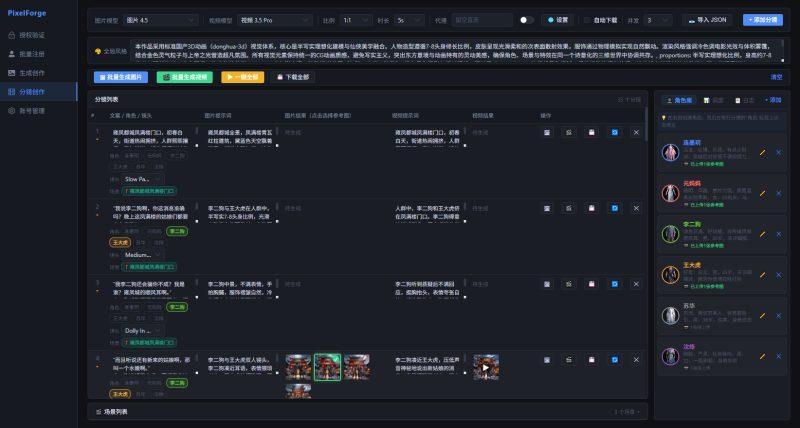The width and height of the screenshot is (800, 428).
Task: Toggle the switch next to 设置
Action: 527,19
